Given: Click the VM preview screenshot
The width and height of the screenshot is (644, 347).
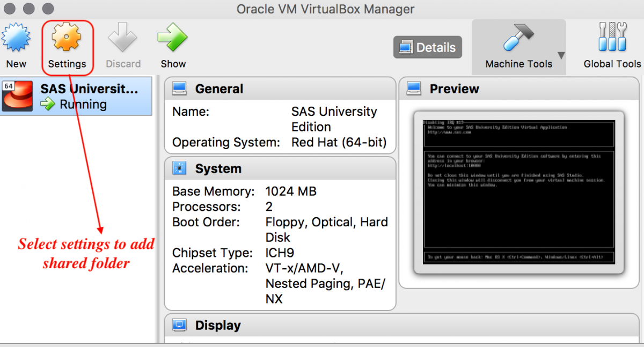Looking at the screenshot, I should coord(519,189).
